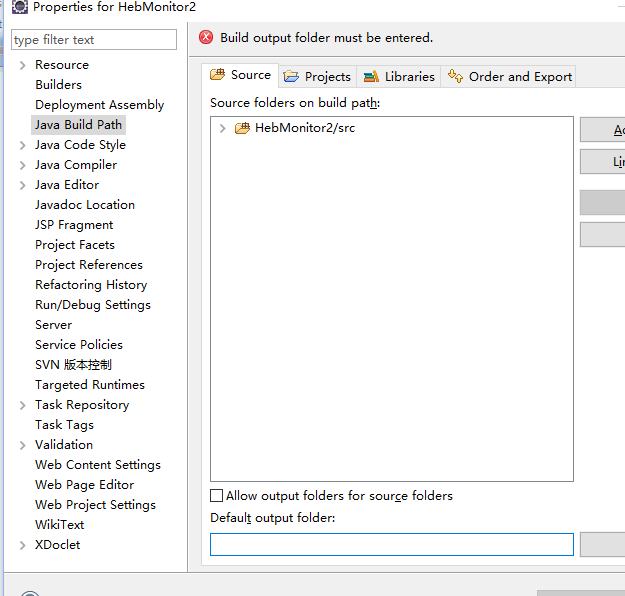The image size is (625, 596).
Task: Switch to the Libraries tab
Action: [399, 76]
